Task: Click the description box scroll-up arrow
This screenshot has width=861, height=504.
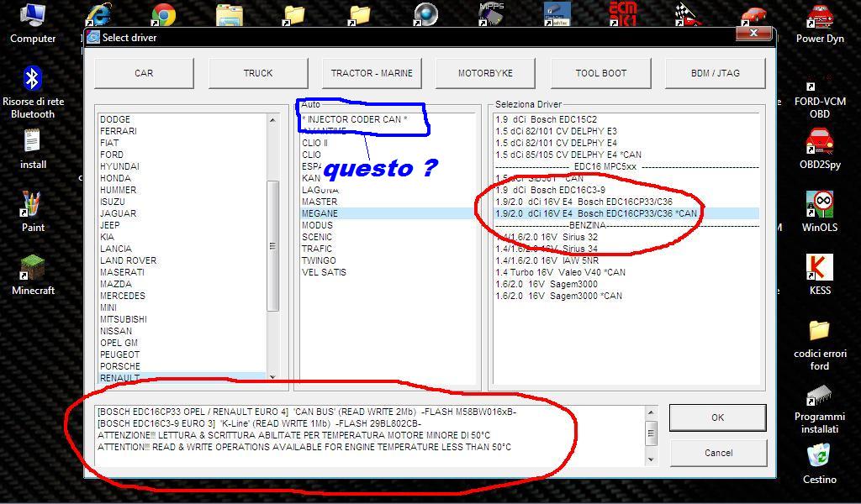Action: pyautogui.click(x=651, y=412)
